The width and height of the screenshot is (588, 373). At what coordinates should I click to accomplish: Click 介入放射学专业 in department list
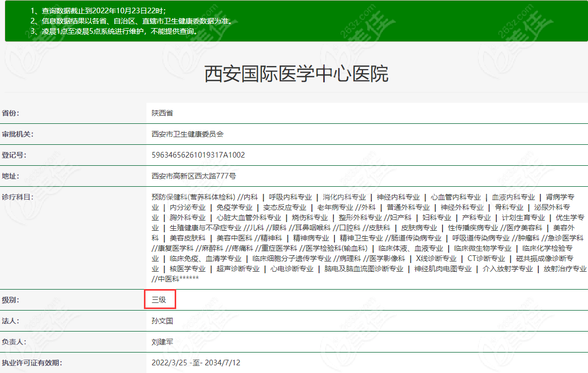[x=508, y=269]
